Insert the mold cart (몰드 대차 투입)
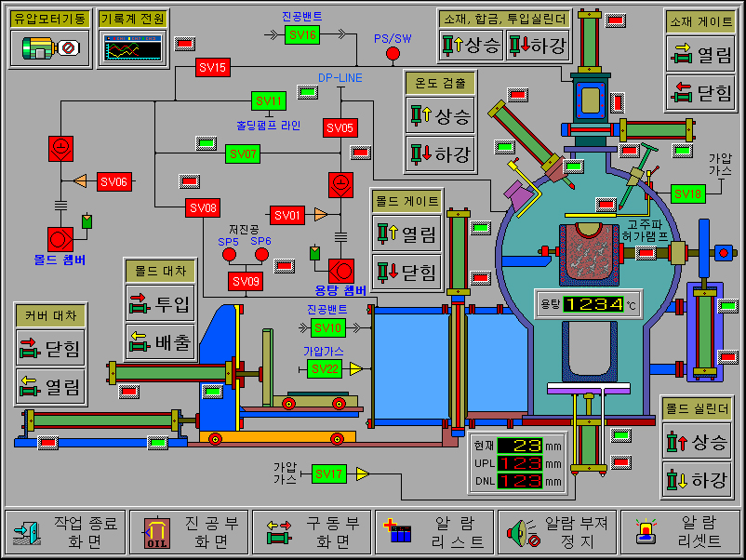This screenshot has height=560, width=746. point(160,303)
